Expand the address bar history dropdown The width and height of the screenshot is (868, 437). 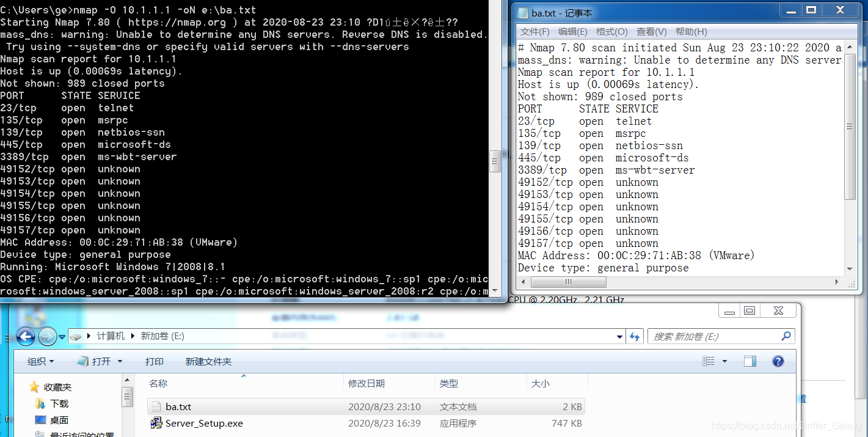(x=620, y=336)
